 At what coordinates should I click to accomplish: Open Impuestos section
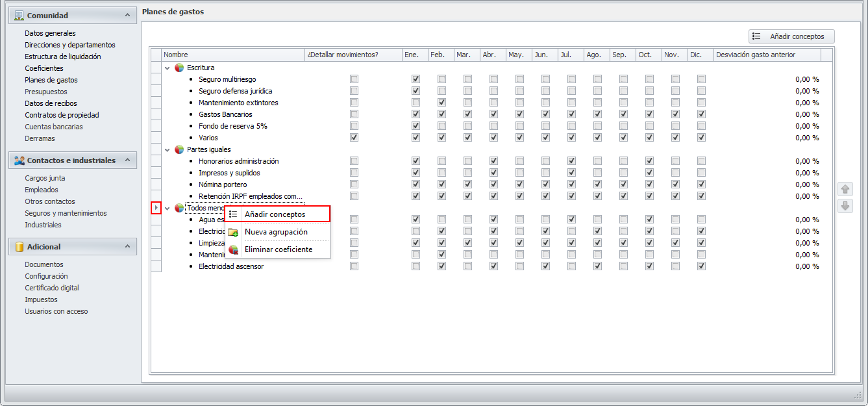pos(41,299)
